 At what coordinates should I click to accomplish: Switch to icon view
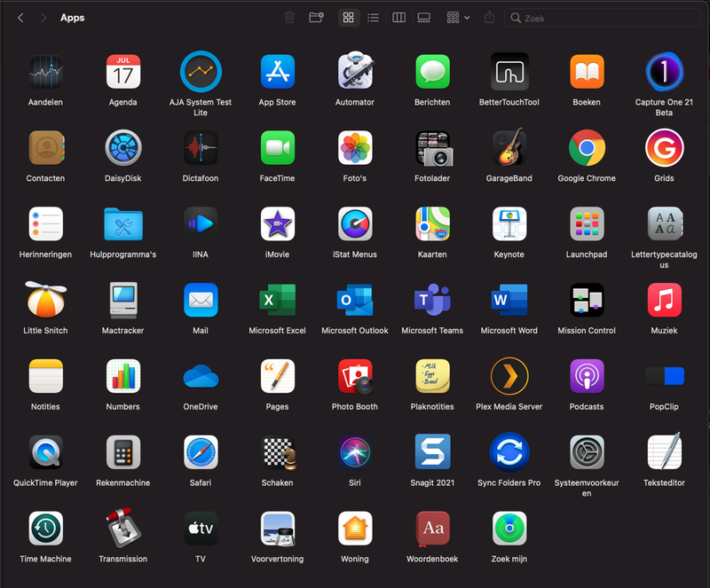tap(348, 18)
